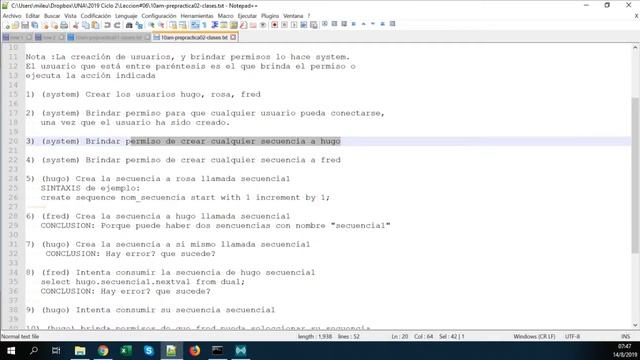Click the Open file toolbar icon
Viewport: 640px width, 360px height.
(x=15, y=25)
